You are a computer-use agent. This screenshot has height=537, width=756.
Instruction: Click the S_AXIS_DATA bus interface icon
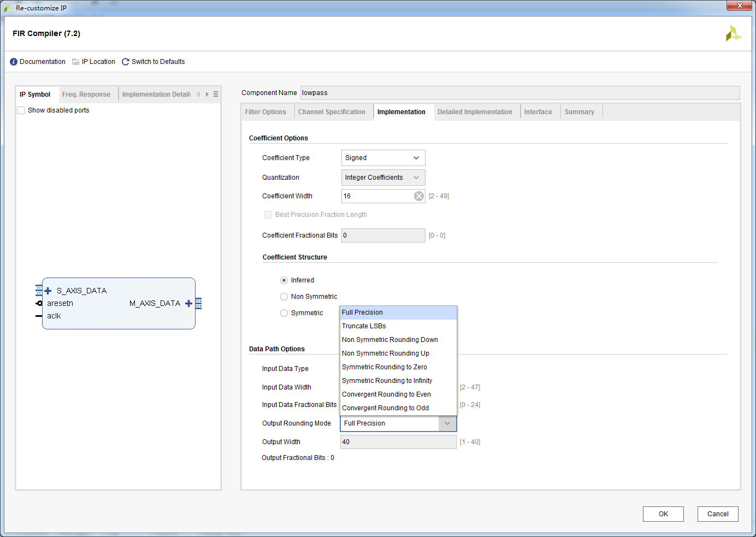click(x=39, y=290)
